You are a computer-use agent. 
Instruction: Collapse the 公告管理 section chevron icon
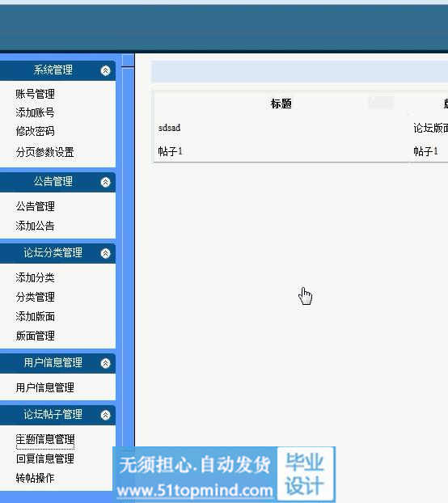(x=105, y=182)
